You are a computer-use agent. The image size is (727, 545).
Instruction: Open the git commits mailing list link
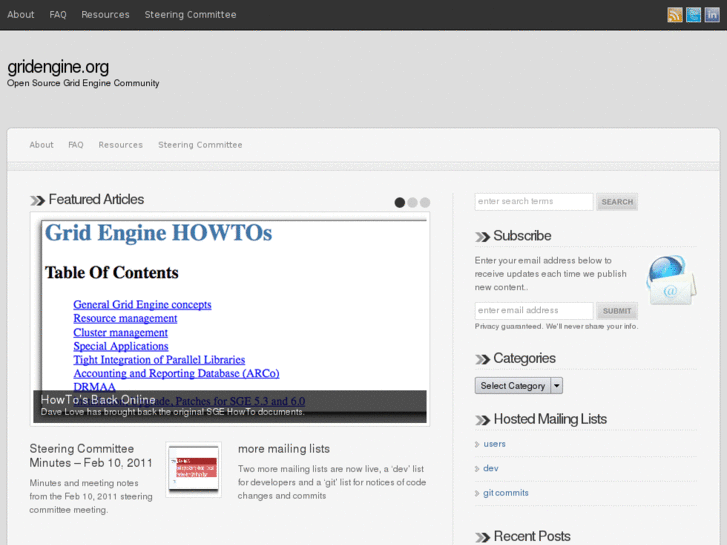point(506,493)
